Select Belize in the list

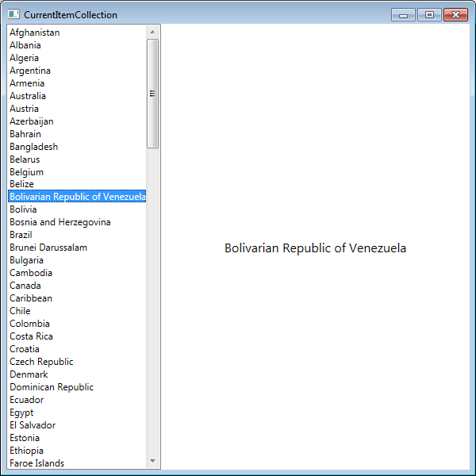tap(77, 184)
